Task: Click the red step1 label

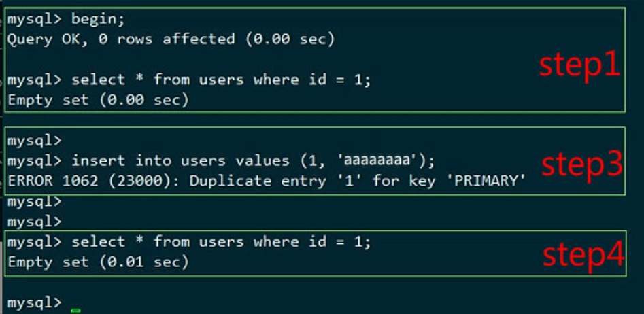Action: point(579,65)
